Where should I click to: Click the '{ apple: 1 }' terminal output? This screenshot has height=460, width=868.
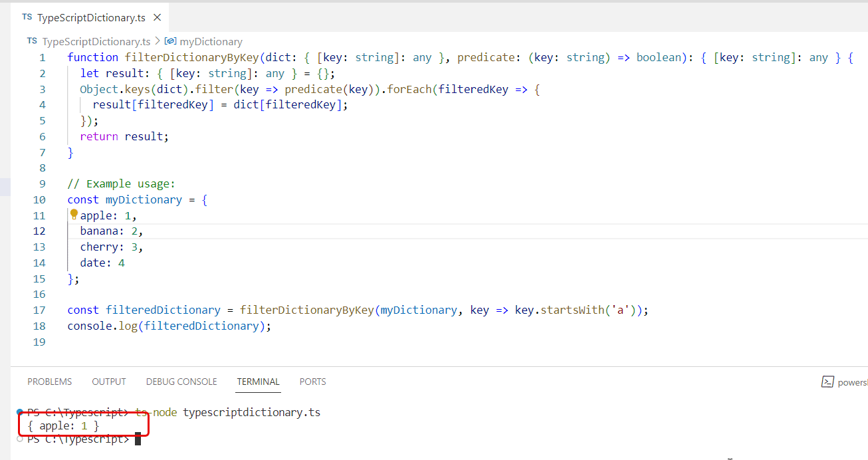(64, 425)
